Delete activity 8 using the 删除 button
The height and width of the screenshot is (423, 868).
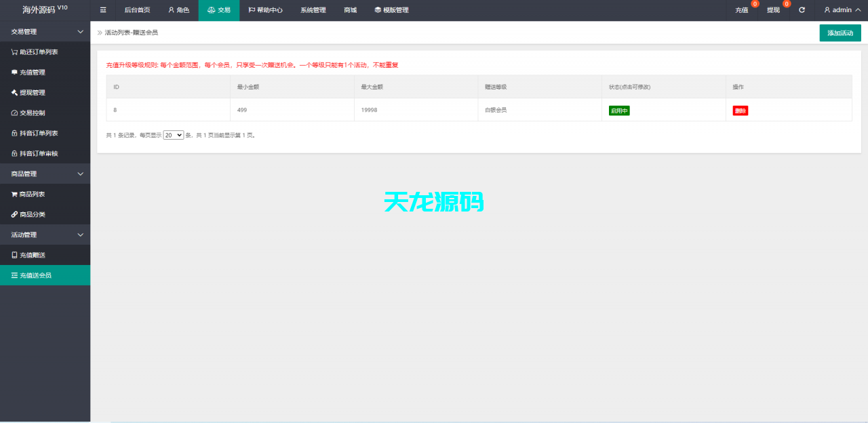click(x=740, y=110)
